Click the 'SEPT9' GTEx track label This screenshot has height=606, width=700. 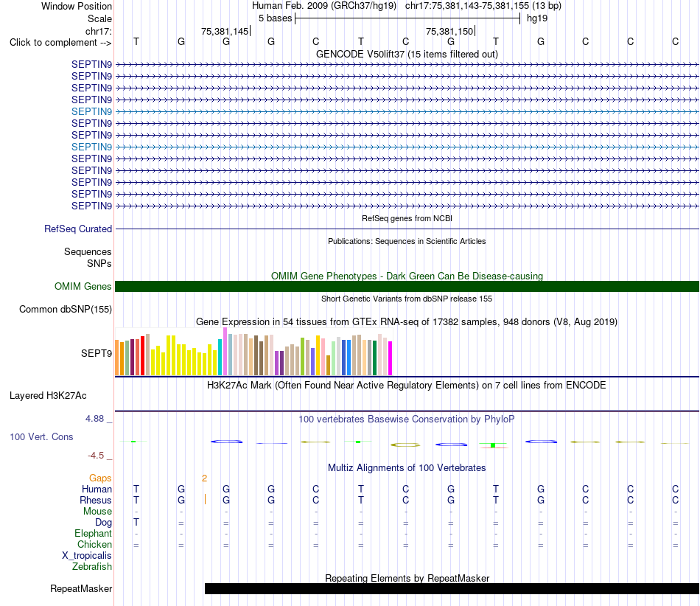[97, 353]
